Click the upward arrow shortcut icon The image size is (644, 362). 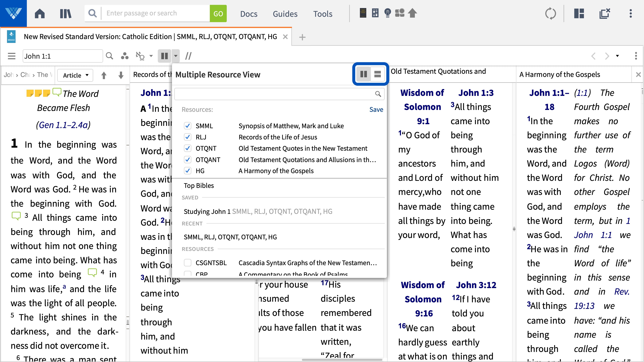pos(413,13)
